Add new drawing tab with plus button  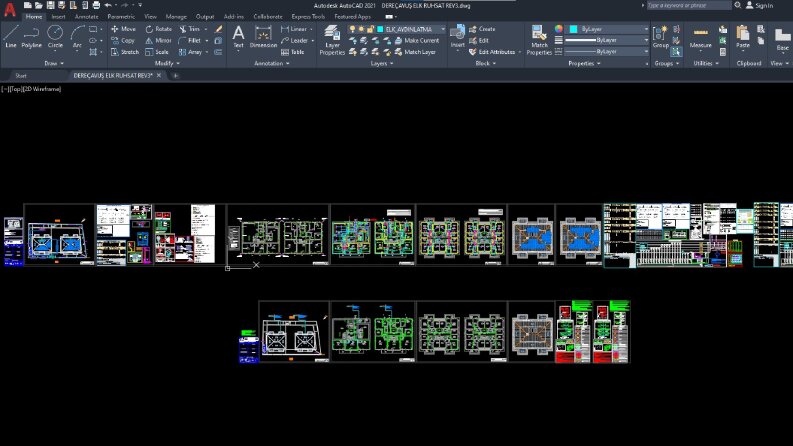[x=175, y=75]
